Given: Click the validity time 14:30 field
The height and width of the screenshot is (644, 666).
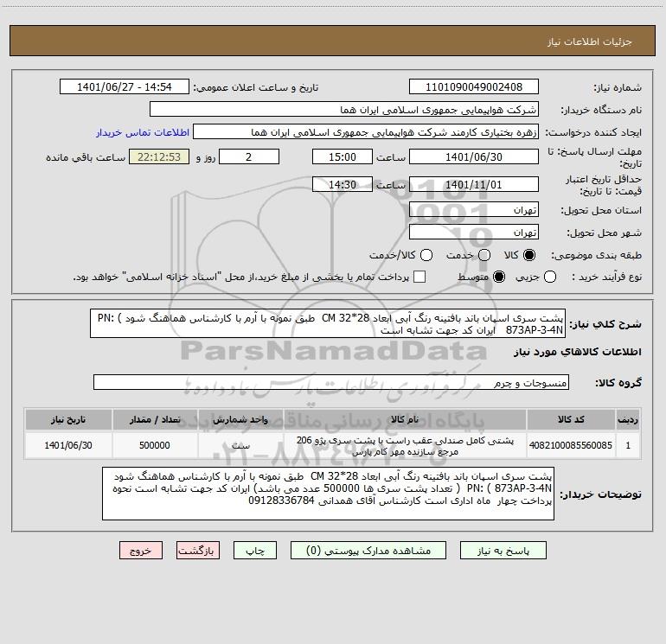Looking at the screenshot, I should (x=343, y=184).
